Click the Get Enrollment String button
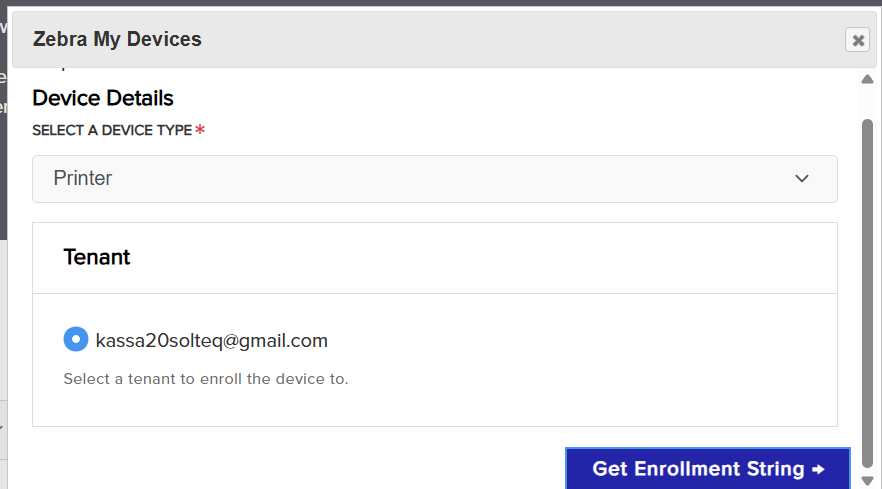 (707, 469)
